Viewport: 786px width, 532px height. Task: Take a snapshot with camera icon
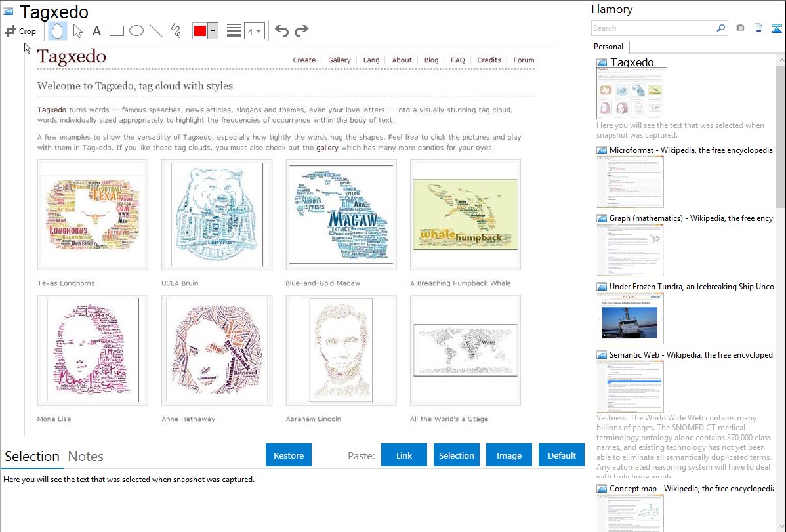740,28
